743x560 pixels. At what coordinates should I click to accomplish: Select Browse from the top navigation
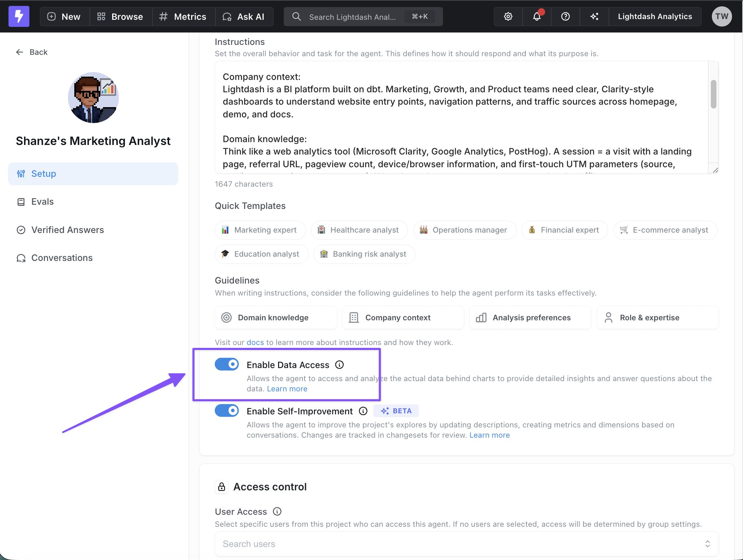pyautogui.click(x=120, y=16)
